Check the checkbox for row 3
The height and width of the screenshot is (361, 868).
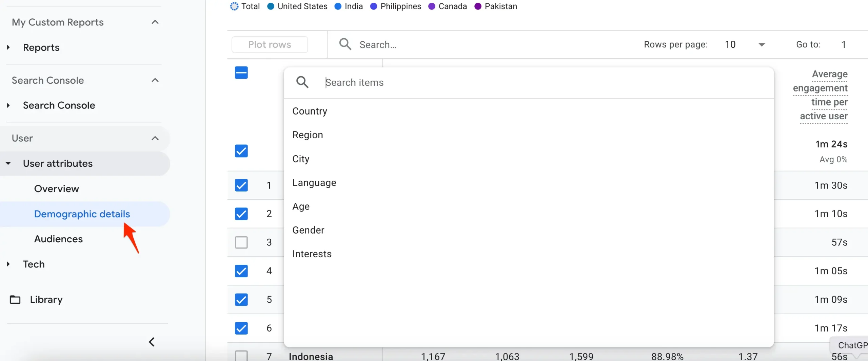point(241,242)
